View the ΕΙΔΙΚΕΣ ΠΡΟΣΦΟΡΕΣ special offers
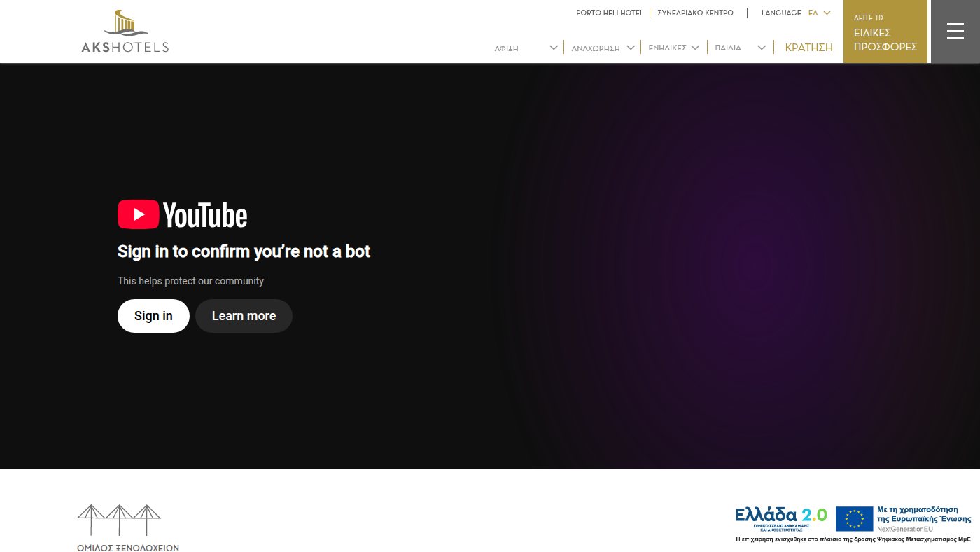Image resolution: width=980 pixels, height=552 pixels. click(x=885, y=32)
